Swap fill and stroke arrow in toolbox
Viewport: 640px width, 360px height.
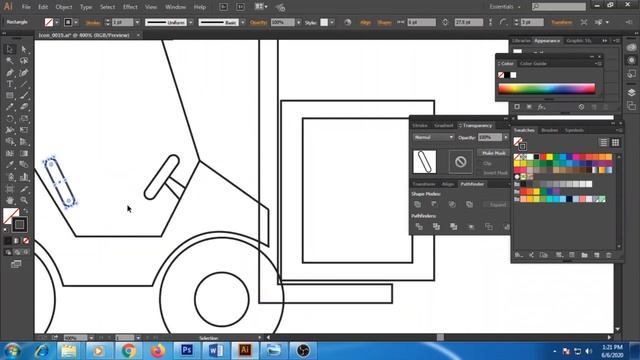coord(25,211)
